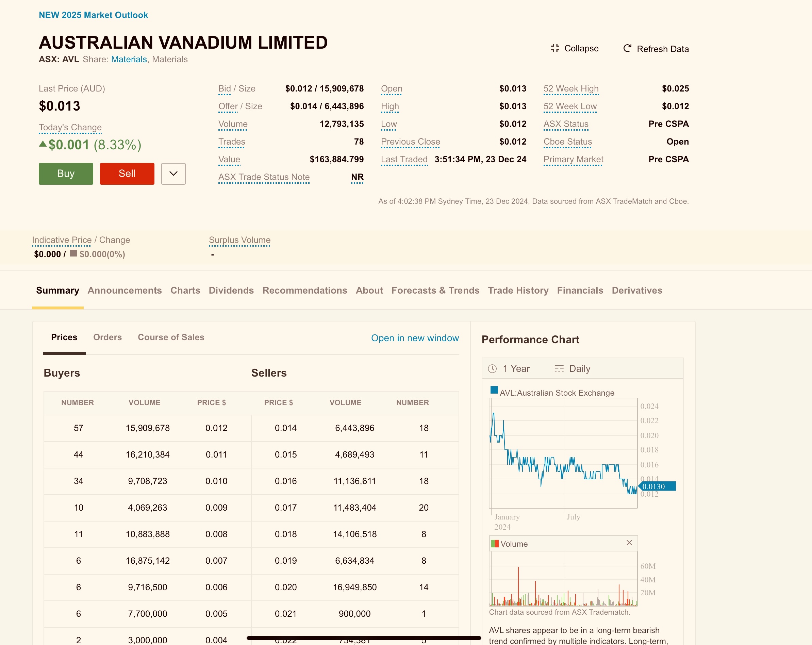Close the Volume chart panel

[x=629, y=543]
